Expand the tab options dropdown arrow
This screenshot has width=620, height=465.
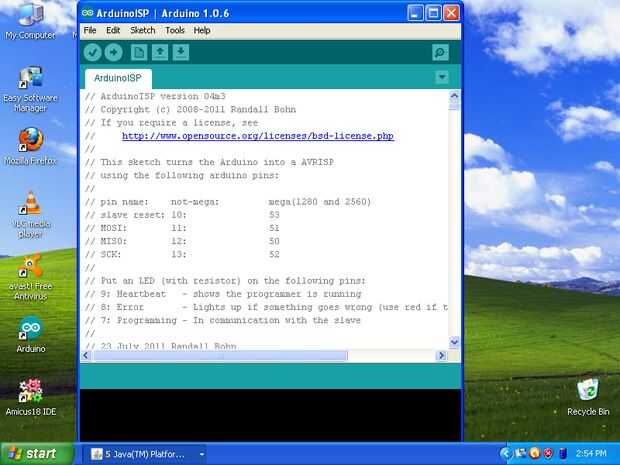click(442, 77)
